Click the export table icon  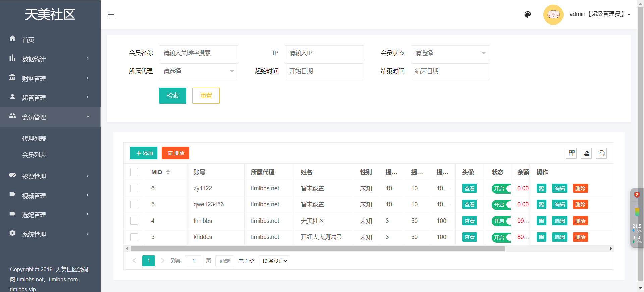(x=586, y=153)
